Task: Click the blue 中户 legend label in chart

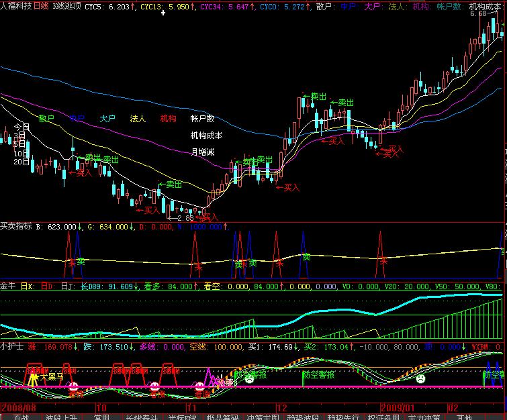Action: tap(77, 119)
